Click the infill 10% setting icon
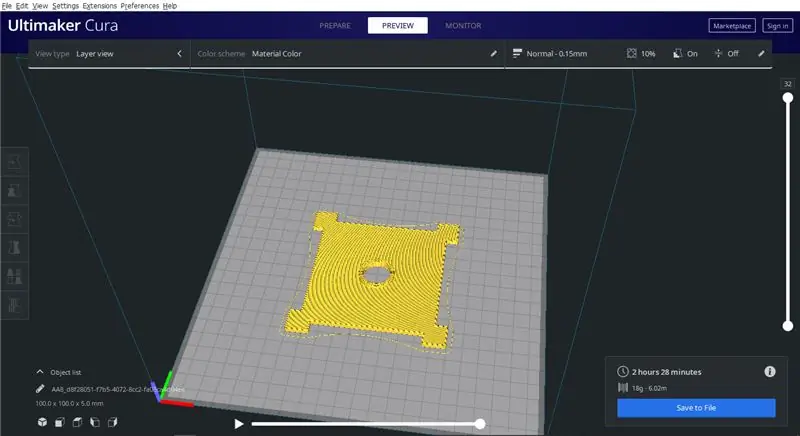 (632, 54)
